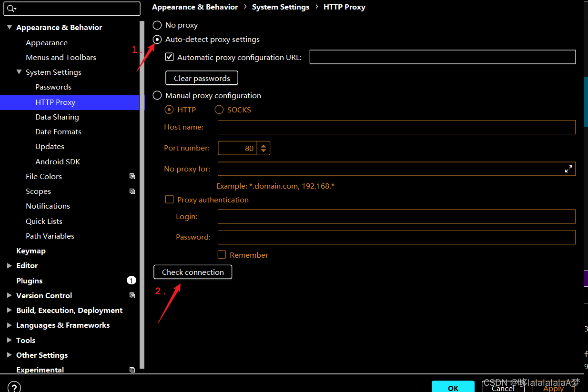Enable the Proxy authentication checkbox
Screen dimensions: 588x392
tap(169, 200)
